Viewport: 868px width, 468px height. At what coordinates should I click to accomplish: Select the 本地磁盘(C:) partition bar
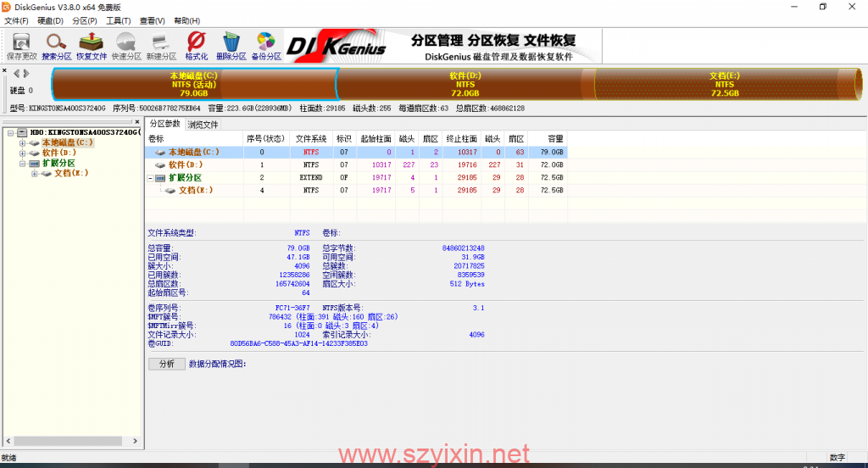coord(194,84)
